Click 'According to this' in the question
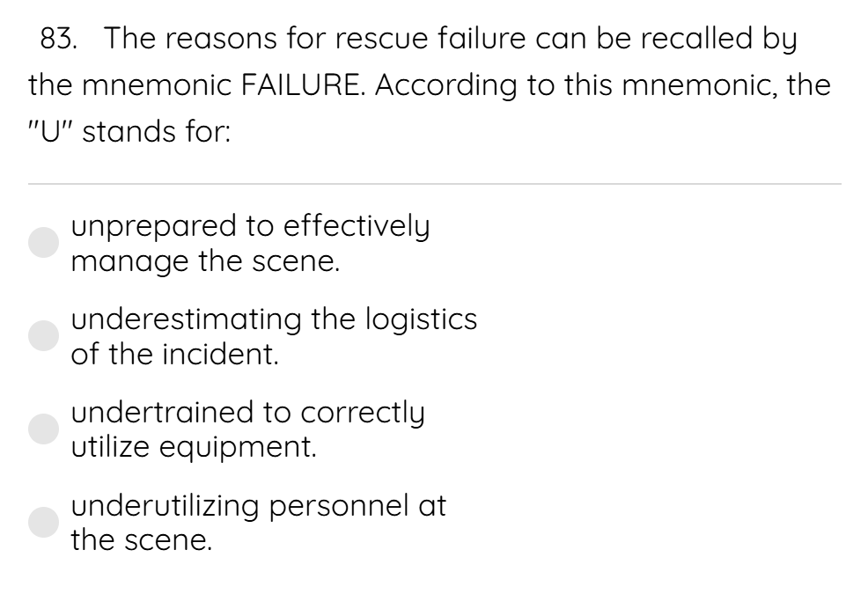868x594 pixels. tap(493, 86)
